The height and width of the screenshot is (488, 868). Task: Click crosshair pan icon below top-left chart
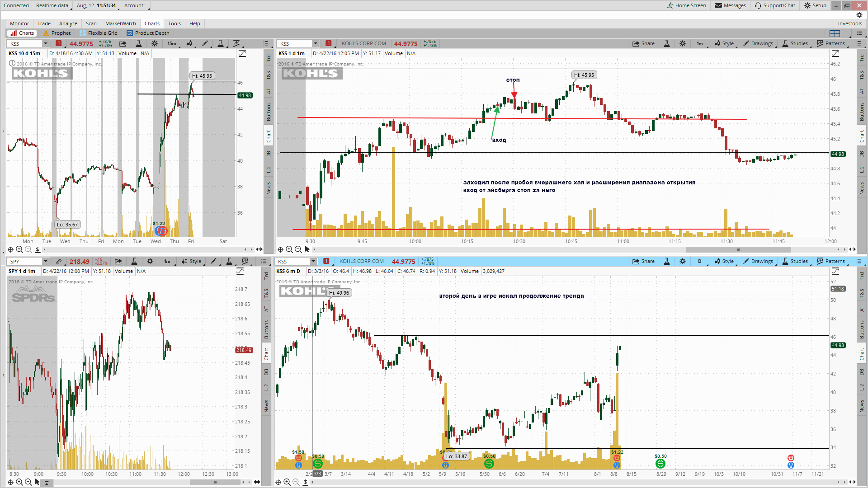[x=10, y=249]
